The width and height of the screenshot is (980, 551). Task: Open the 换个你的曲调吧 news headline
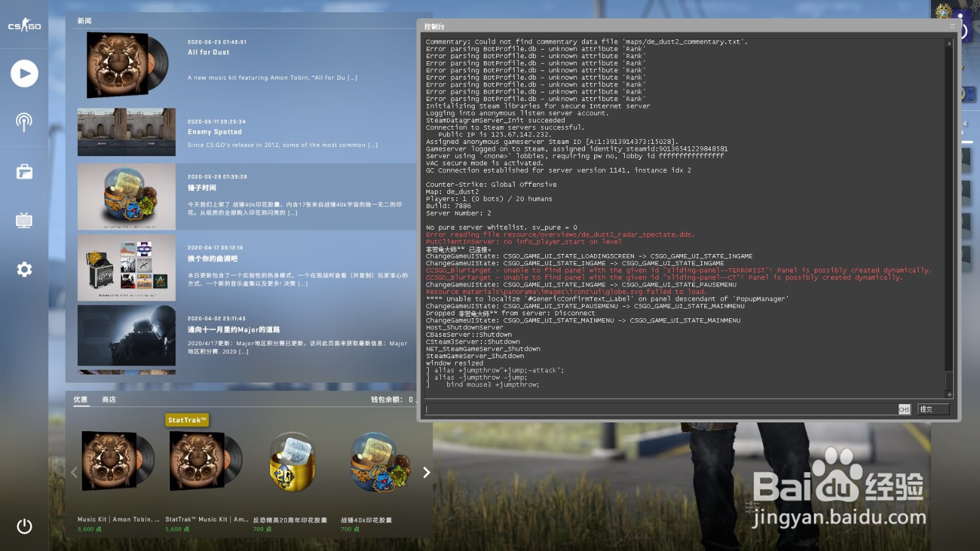pos(213,259)
